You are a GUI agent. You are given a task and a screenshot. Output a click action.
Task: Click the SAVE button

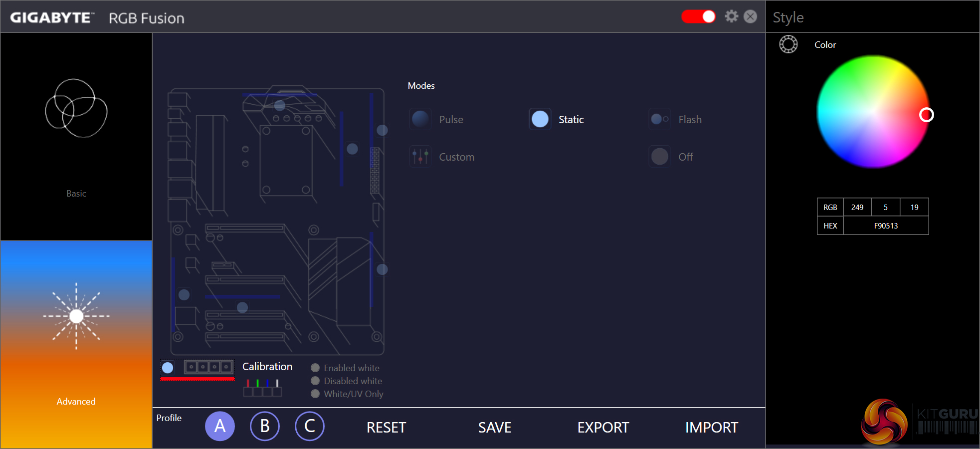tap(495, 428)
